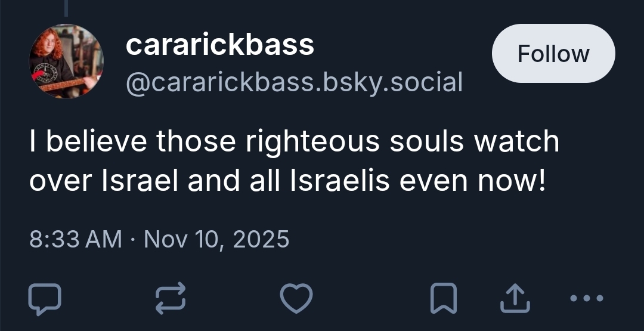Open the three-dot more options menu

pyautogui.click(x=587, y=298)
